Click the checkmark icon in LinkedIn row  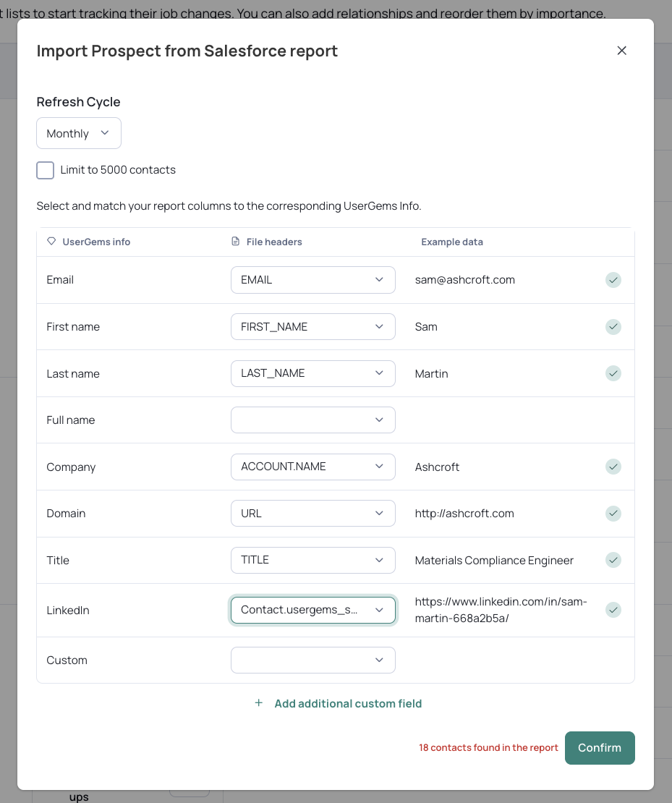click(x=613, y=610)
